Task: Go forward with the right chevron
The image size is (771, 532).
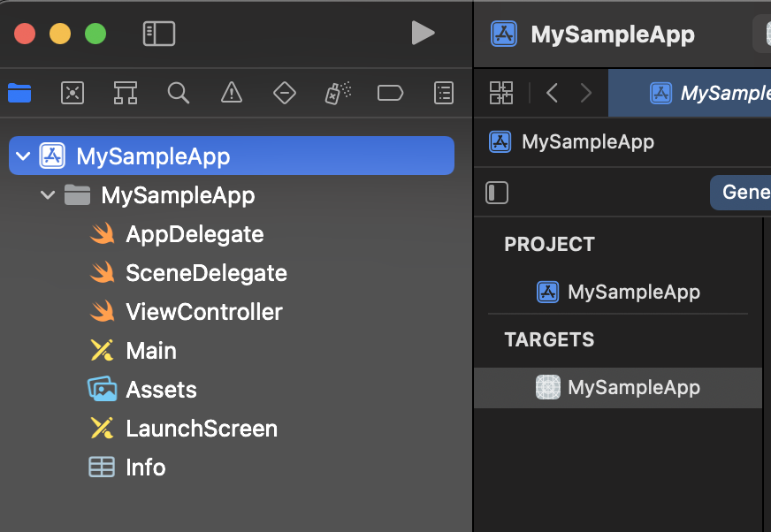Action: pyautogui.click(x=585, y=93)
